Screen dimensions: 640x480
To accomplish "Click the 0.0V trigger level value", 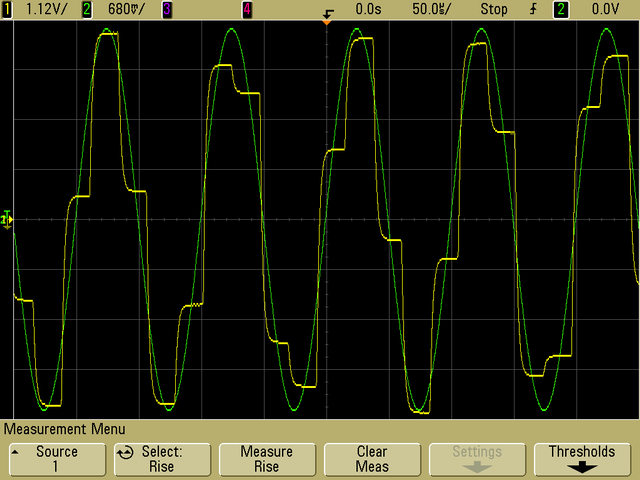I will click(x=605, y=9).
